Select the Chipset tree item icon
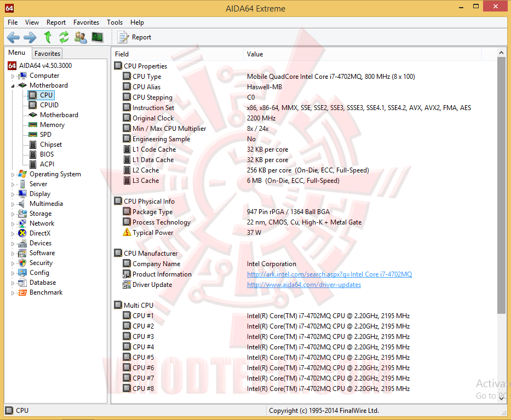This screenshot has height=420, width=511. 33,145
